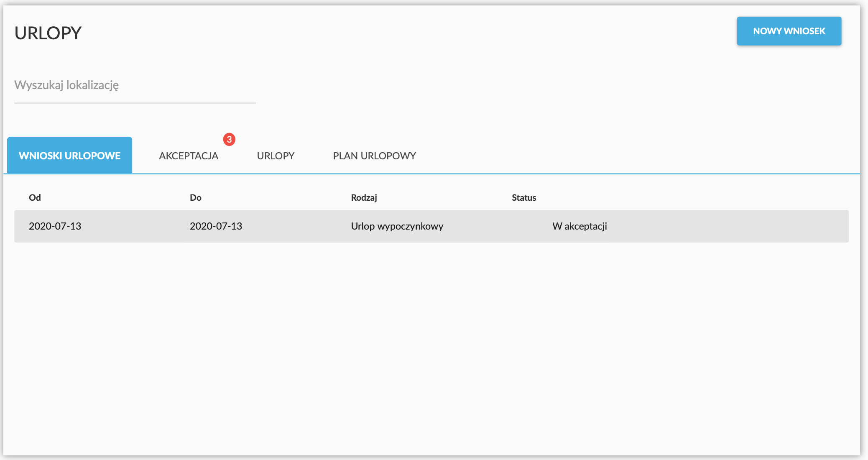Viewport: 868px width, 460px height.
Task: Click the Status column header
Action: [523, 197]
